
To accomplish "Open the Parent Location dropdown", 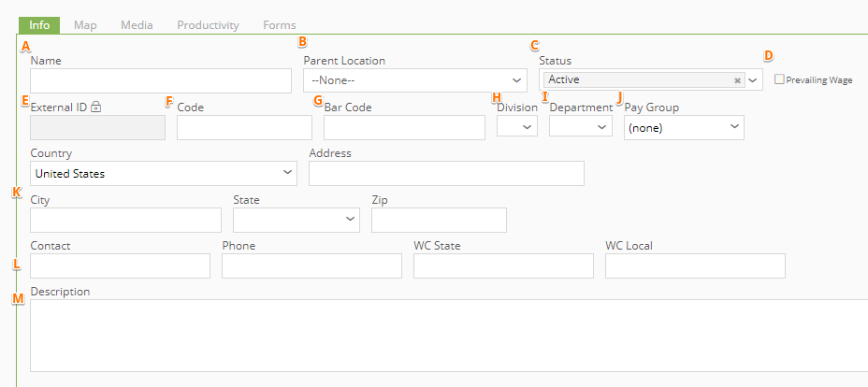I will pos(415,80).
